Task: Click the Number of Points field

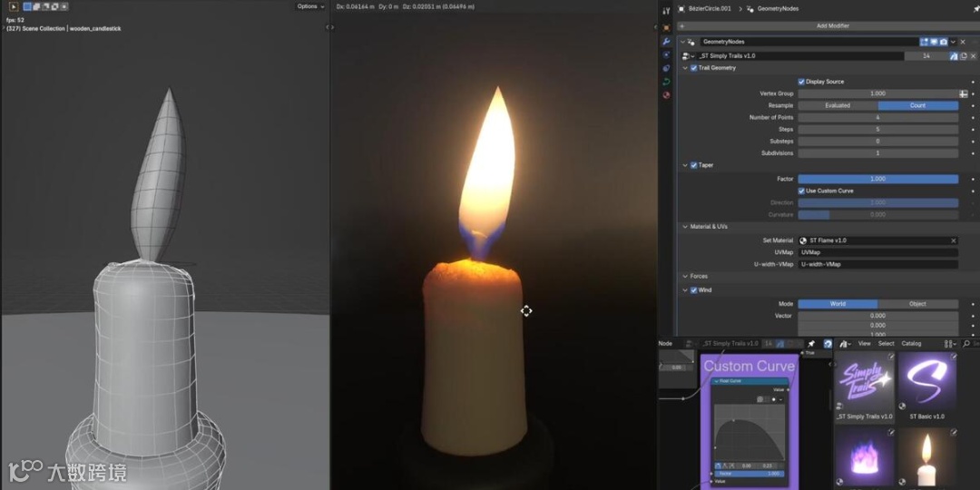Action: click(x=877, y=117)
